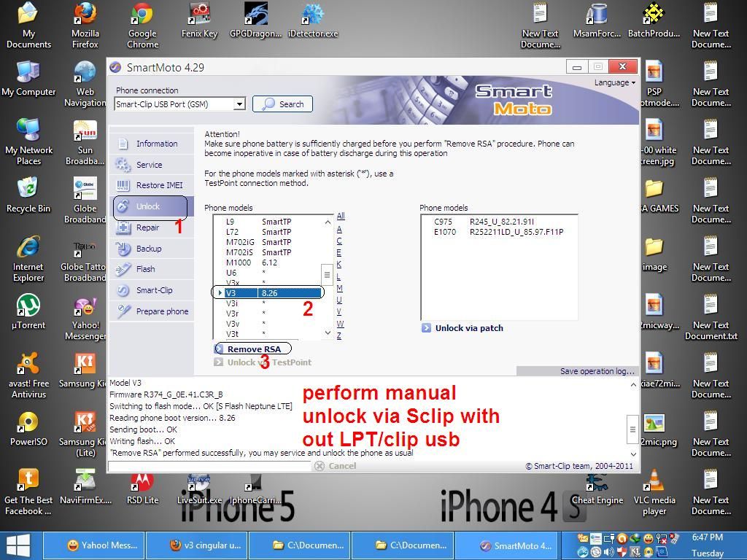This screenshot has width=747, height=560.
Task: Filter phone models by letter M
Action: click(x=340, y=288)
